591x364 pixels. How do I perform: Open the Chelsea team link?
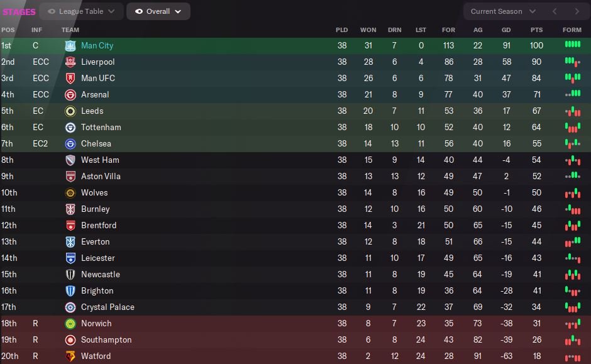pos(96,144)
